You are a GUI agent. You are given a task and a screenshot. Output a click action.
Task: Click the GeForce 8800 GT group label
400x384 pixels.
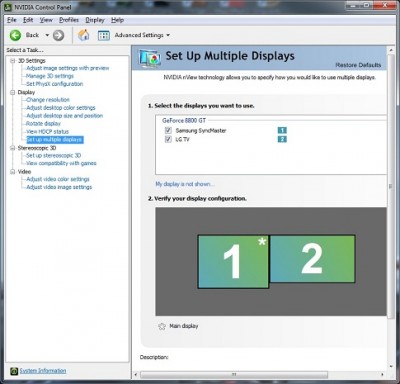coord(184,120)
